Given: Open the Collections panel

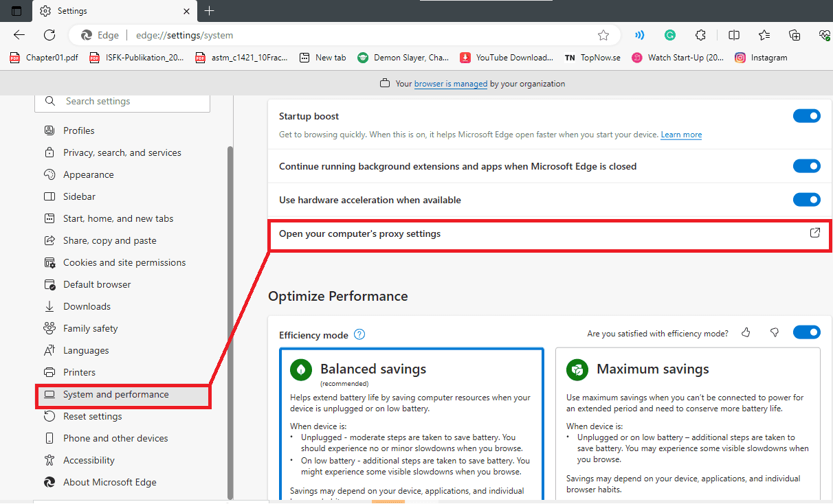Looking at the screenshot, I should tap(795, 34).
